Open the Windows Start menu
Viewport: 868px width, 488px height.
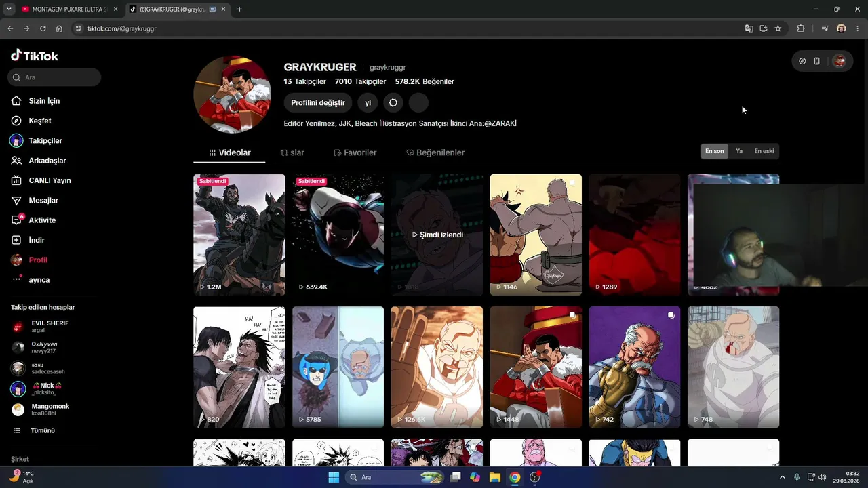[334, 477]
